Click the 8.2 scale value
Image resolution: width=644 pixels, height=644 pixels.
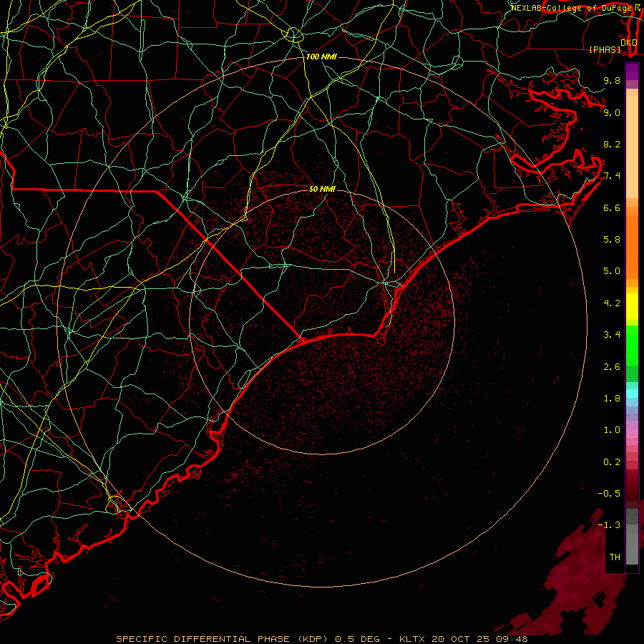pyautogui.click(x=612, y=144)
